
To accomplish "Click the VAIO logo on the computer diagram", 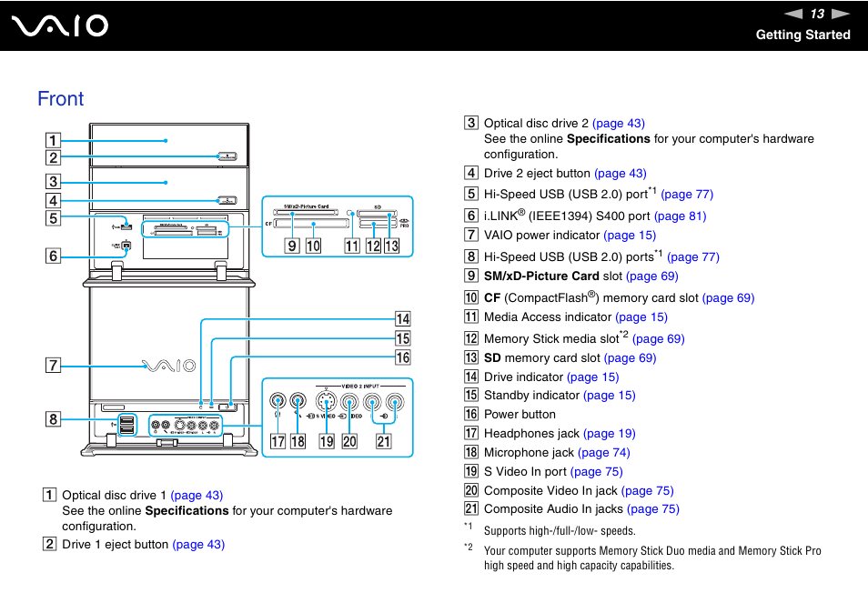I will pos(169,366).
